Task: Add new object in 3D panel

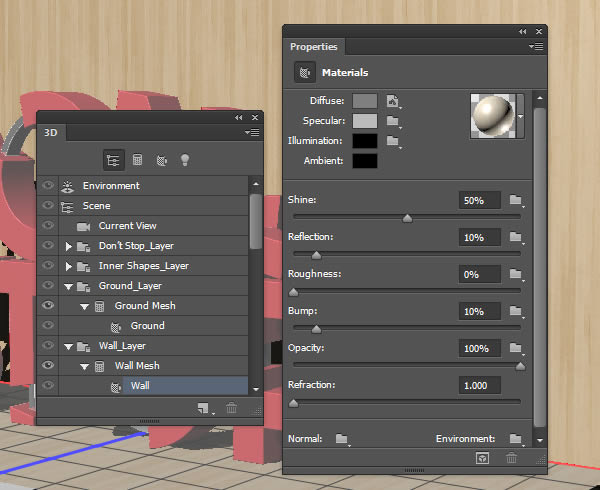Action: tap(204, 409)
